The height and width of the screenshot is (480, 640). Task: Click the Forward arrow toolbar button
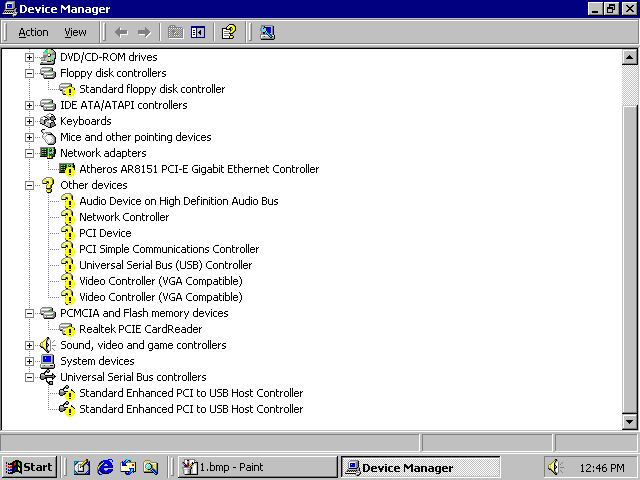tap(144, 32)
